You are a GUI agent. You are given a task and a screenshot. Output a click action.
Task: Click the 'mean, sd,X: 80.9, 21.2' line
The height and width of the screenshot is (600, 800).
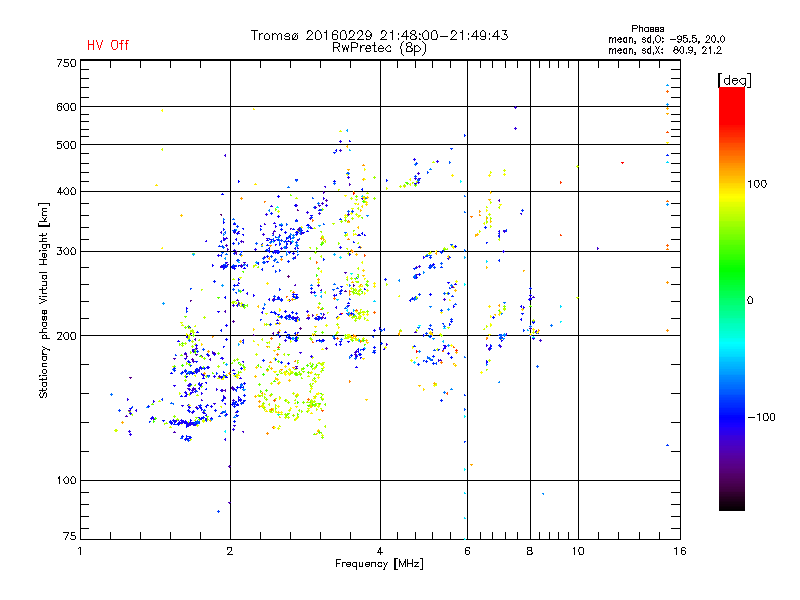pyautogui.click(x=665, y=50)
